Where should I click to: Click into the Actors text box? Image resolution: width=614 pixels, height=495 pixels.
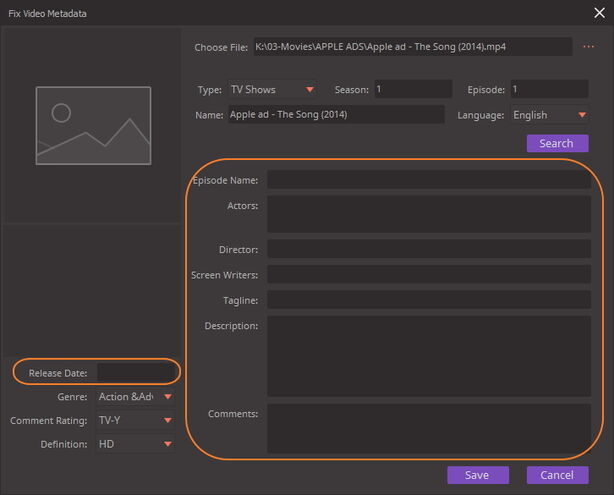click(x=429, y=214)
